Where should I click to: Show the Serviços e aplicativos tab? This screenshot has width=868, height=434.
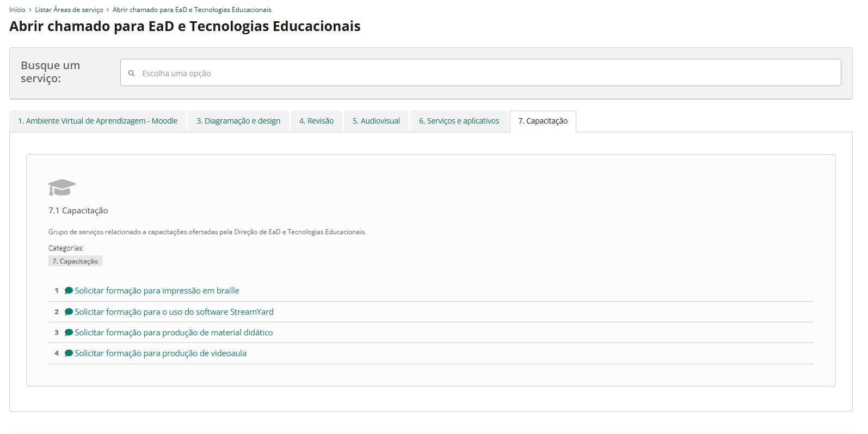(459, 121)
